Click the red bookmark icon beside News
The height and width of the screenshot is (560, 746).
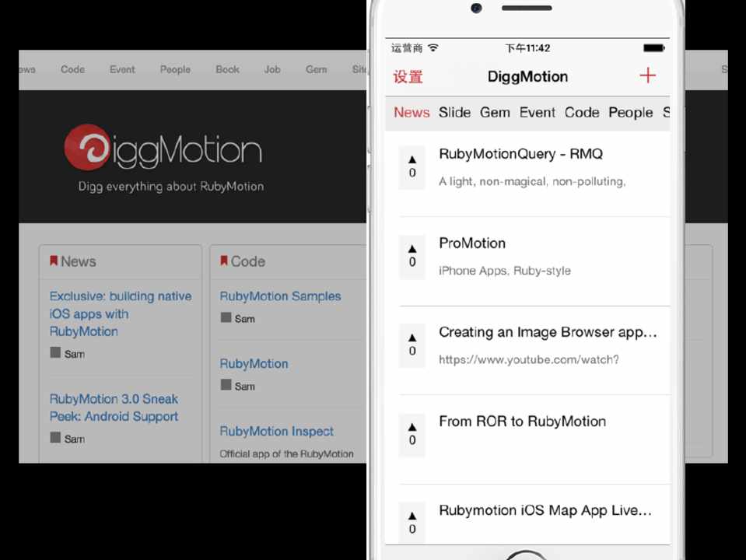[54, 261]
